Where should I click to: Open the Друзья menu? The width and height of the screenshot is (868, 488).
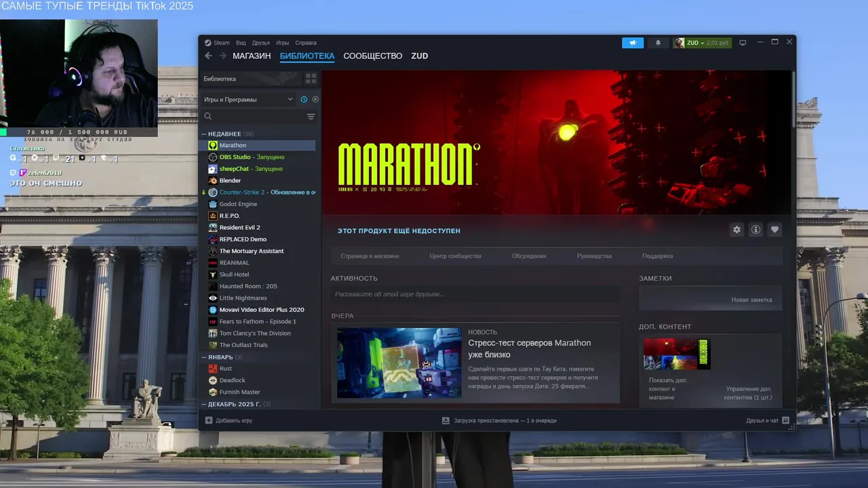260,43
